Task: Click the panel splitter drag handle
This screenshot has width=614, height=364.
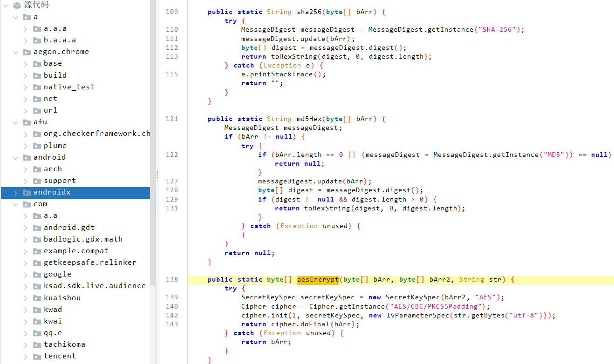Action: click(157, 175)
